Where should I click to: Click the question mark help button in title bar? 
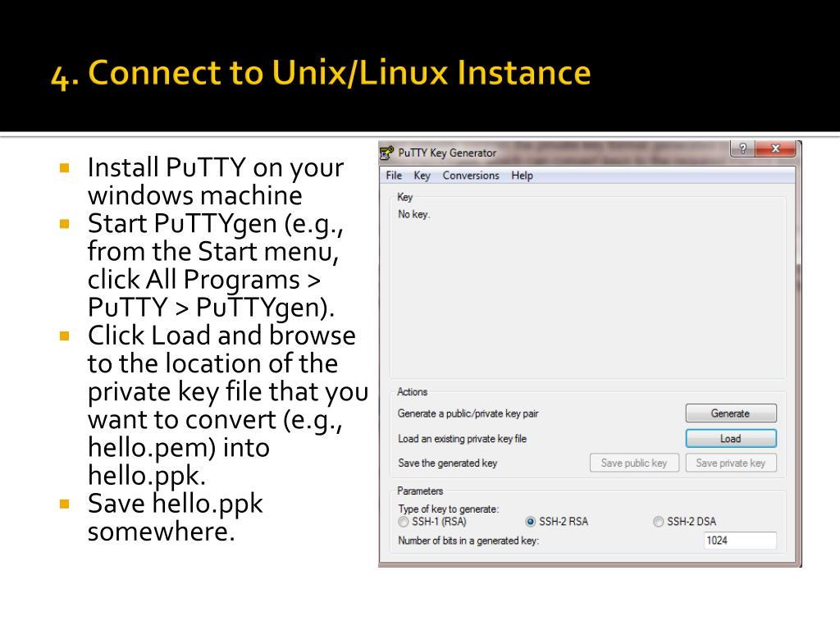(x=742, y=148)
